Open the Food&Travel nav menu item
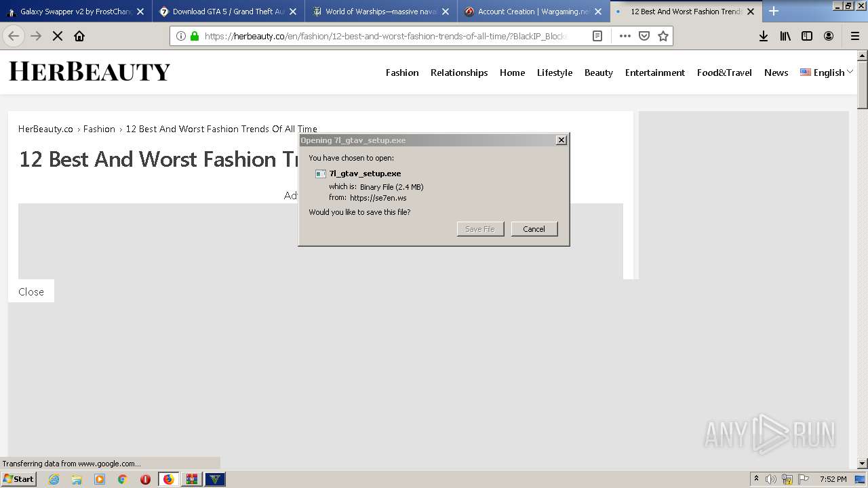 pyautogui.click(x=724, y=73)
